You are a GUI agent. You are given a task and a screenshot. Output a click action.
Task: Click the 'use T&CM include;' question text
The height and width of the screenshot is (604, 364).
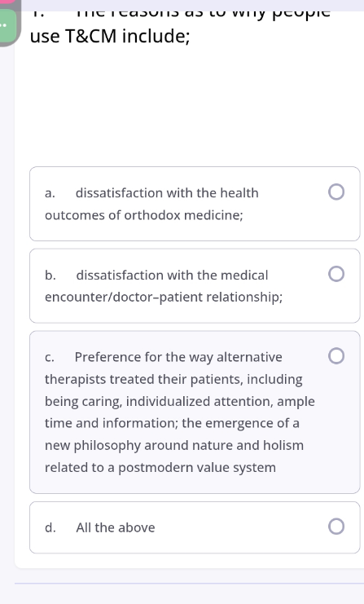(110, 36)
